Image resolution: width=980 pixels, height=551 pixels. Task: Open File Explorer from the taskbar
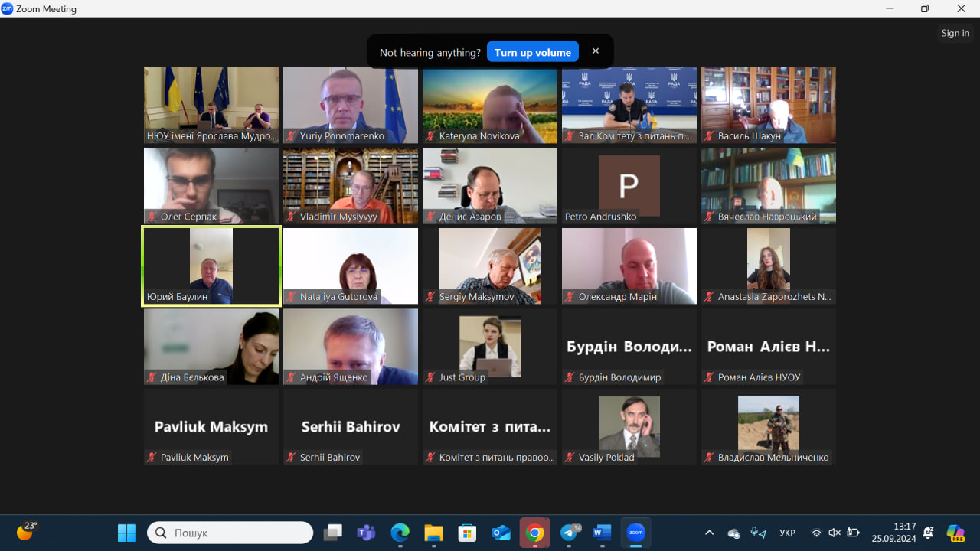pos(433,533)
